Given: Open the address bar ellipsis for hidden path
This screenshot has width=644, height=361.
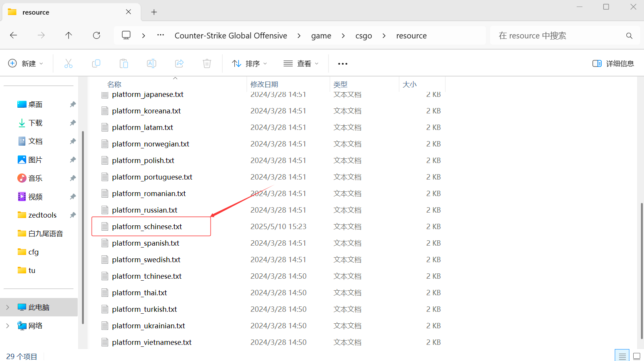Looking at the screenshot, I should tap(161, 35).
